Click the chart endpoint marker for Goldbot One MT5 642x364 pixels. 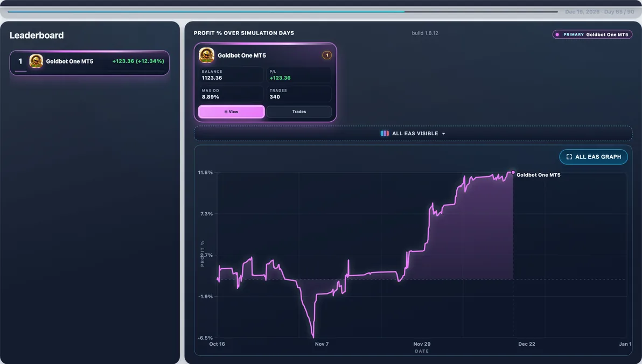click(513, 172)
